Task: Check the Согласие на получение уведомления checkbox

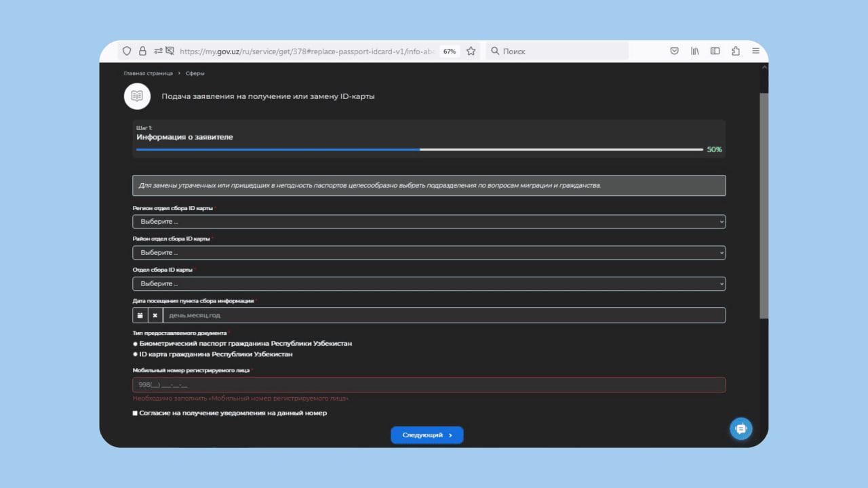Action: 136,413
